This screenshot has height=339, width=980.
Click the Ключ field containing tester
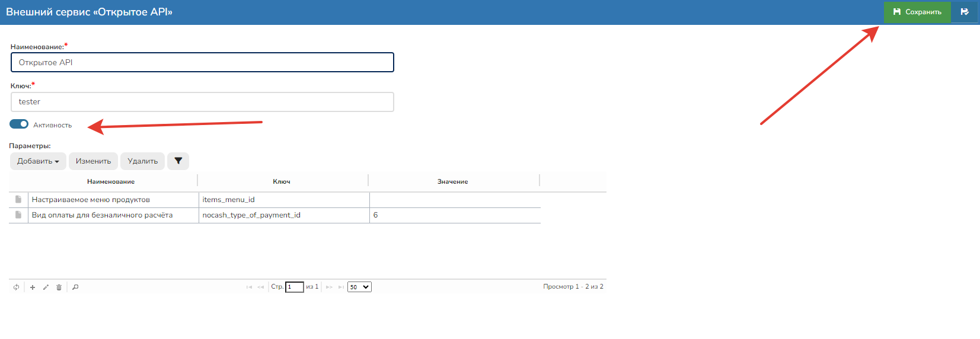tap(202, 102)
